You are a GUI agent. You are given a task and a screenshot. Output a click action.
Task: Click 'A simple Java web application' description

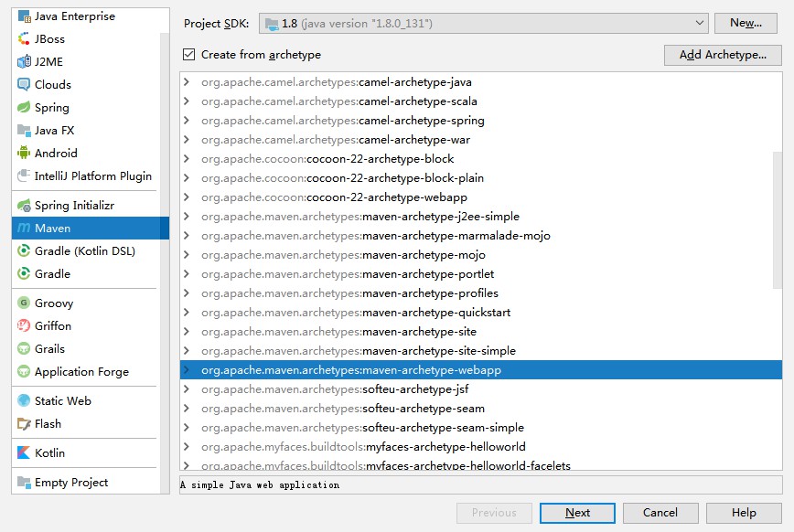(x=260, y=485)
